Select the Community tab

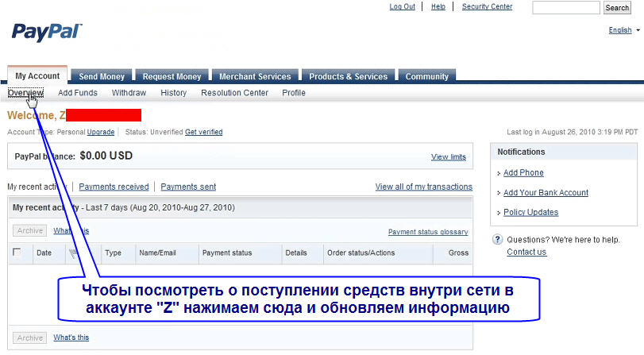(x=426, y=76)
